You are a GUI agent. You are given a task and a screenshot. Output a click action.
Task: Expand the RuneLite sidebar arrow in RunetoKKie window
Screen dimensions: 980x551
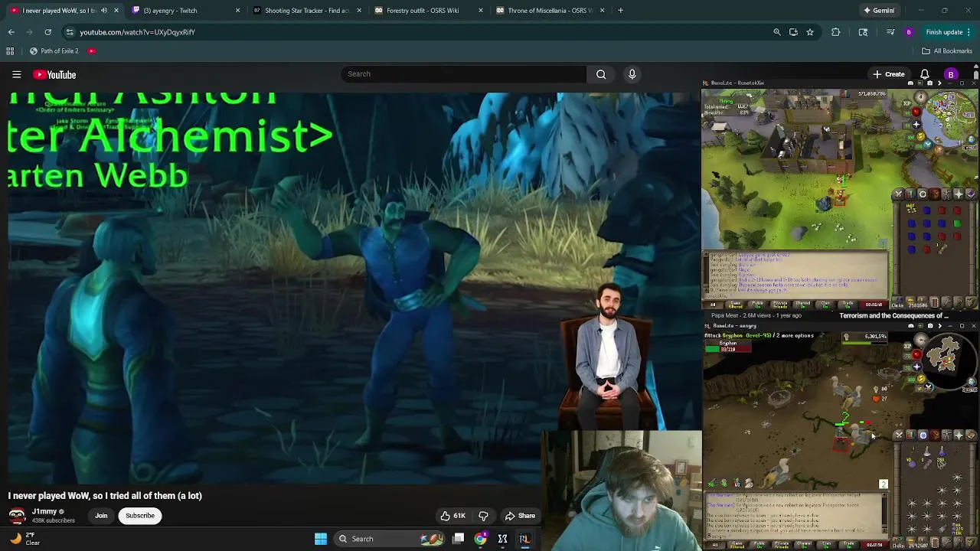939,83
